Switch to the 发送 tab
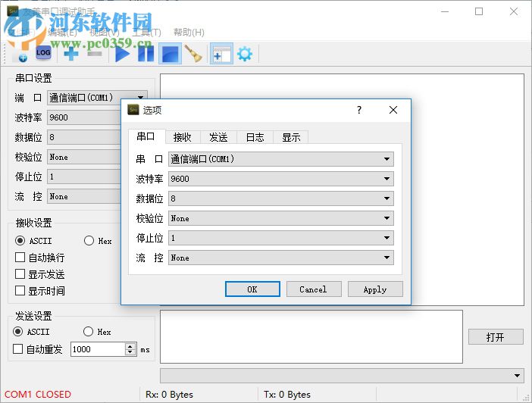 point(218,137)
